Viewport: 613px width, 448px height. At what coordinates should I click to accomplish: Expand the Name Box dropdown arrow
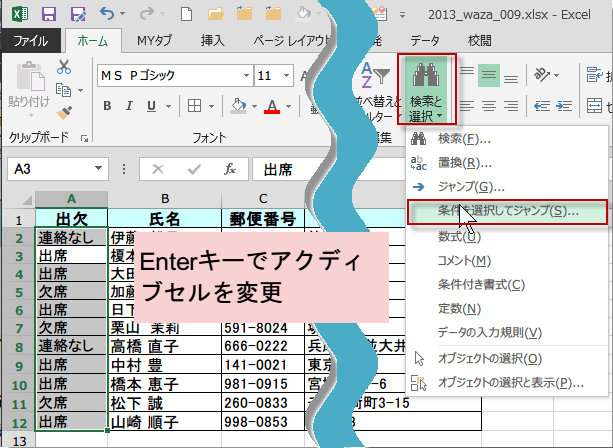click(99, 168)
